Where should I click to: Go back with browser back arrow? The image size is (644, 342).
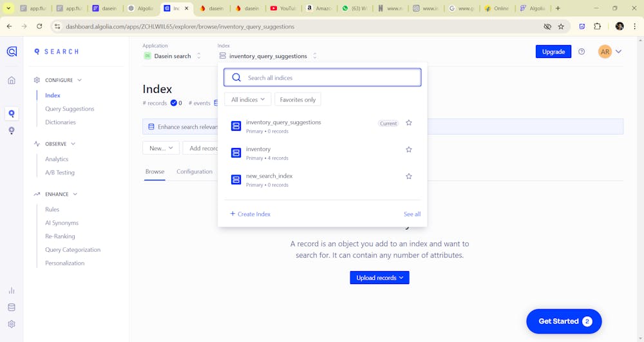(x=10, y=26)
